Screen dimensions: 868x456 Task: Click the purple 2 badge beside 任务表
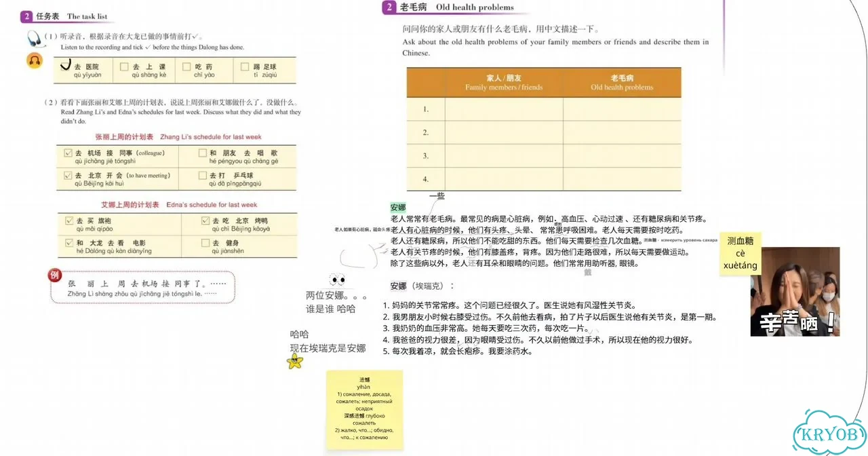26,16
